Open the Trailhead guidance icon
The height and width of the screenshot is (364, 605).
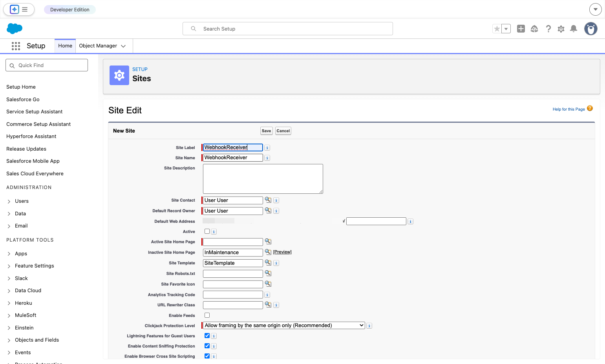click(x=534, y=29)
